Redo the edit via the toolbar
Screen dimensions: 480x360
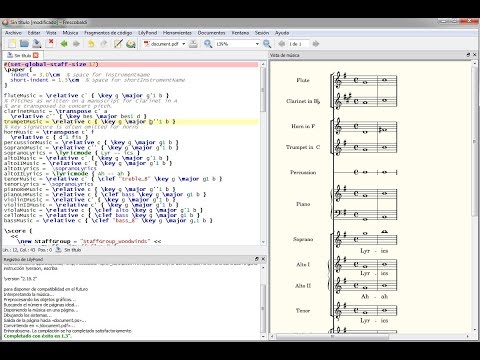104,44
